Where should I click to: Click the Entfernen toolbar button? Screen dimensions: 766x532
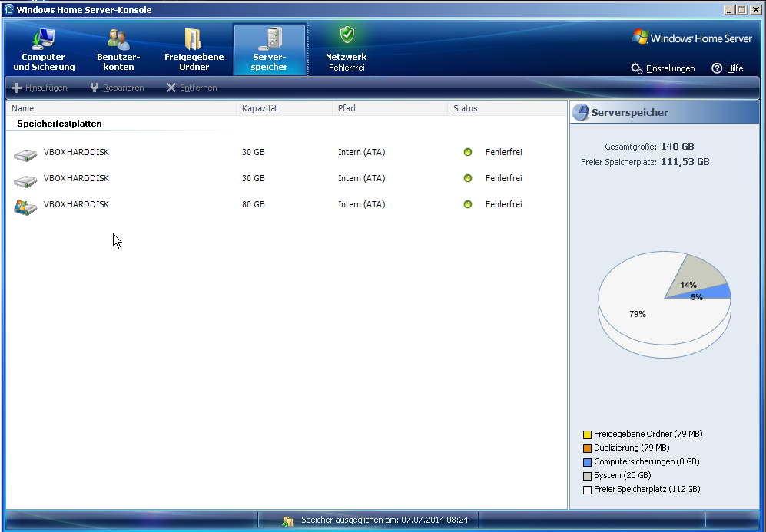pyautogui.click(x=191, y=88)
